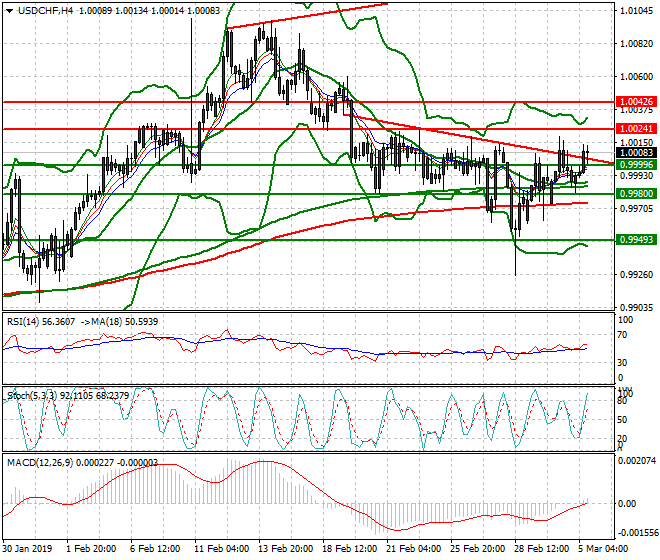The width and height of the screenshot is (660, 560).
Task: Click the 1.00820 price scale value
Action: (637, 44)
